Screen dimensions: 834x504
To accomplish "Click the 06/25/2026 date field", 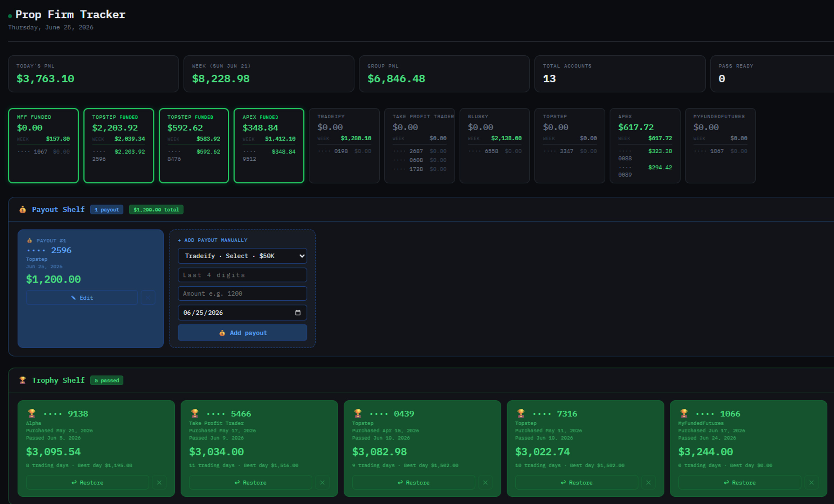I will [x=242, y=313].
